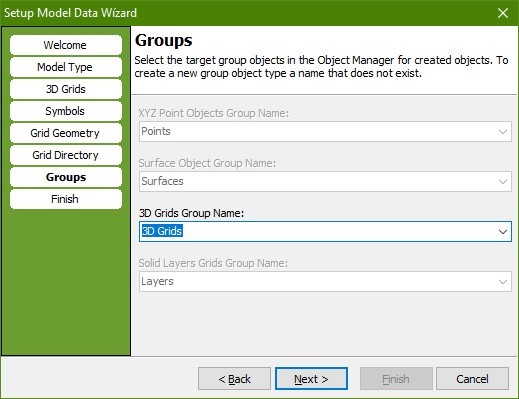Screen dimensions: 519x399
Task: Go to the Finish step in sidebar
Action: pos(66,199)
